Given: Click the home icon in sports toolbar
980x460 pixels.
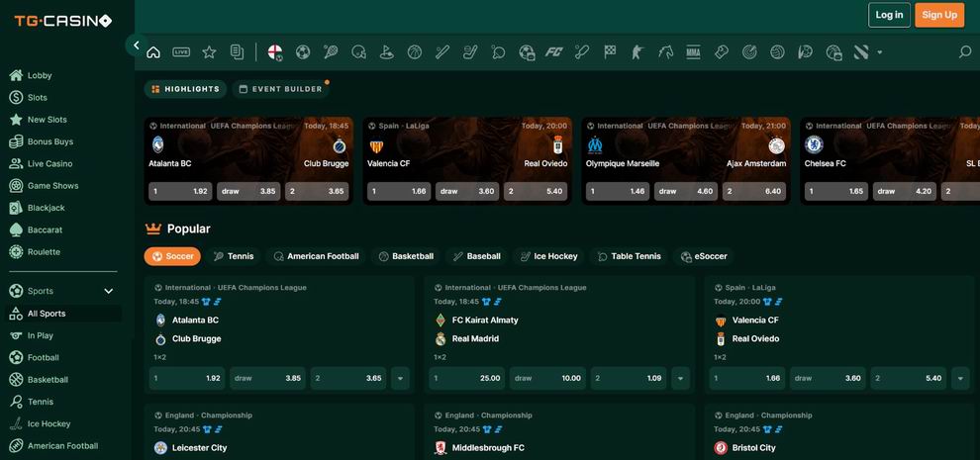Looking at the screenshot, I should [153, 52].
